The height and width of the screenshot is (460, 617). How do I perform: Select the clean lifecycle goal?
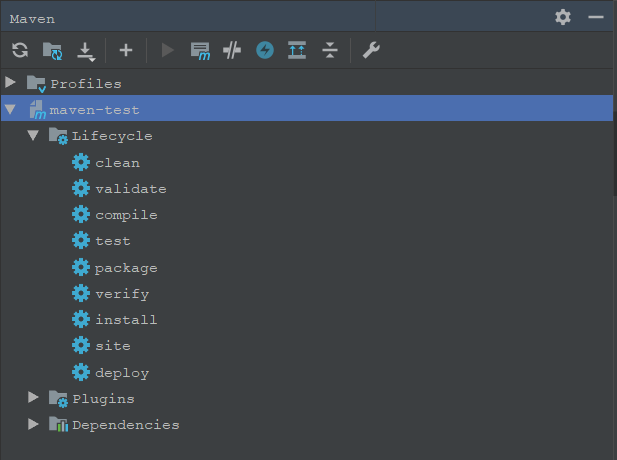[117, 162]
